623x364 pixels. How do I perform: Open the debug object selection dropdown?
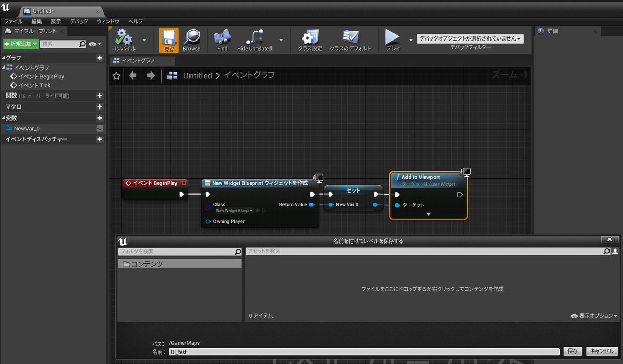click(x=470, y=38)
